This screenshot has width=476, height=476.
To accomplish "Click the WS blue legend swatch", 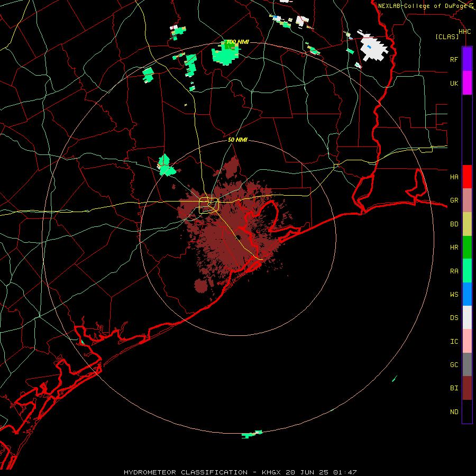I will pos(467,294).
